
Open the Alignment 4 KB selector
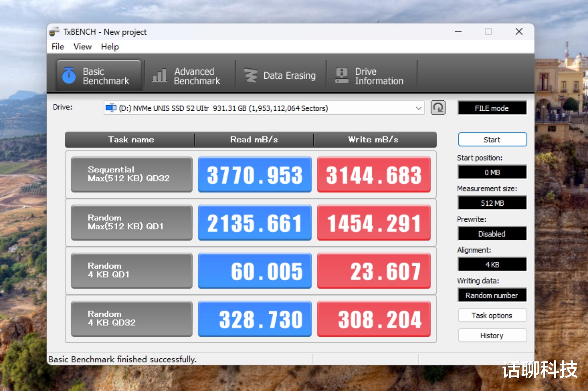click(x=492, y=264)
